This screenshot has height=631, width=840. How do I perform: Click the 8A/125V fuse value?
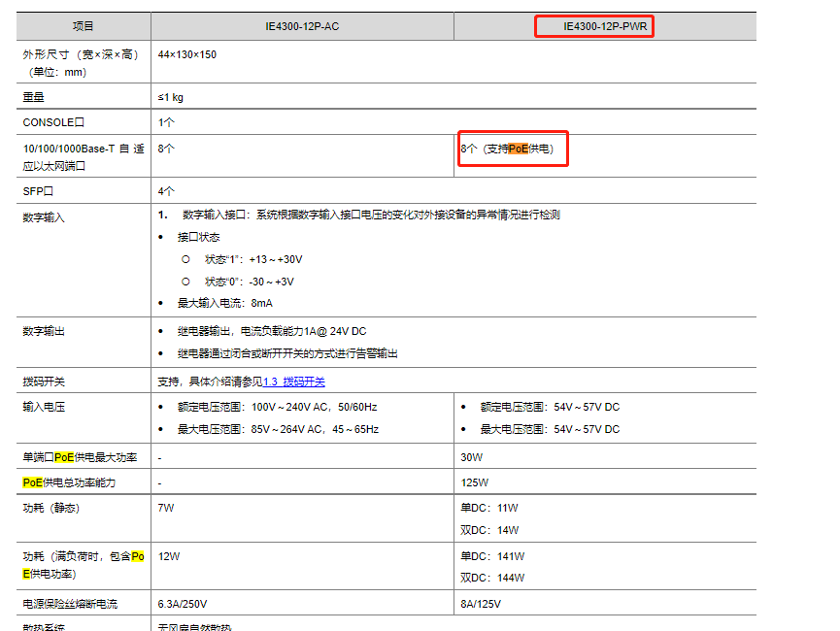pos(481,604)
